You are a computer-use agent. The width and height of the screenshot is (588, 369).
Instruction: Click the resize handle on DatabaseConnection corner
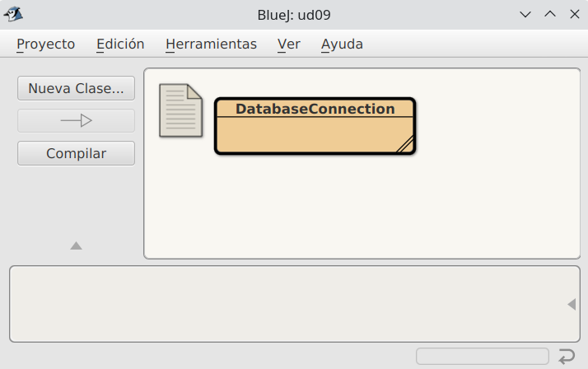[404, 145]
